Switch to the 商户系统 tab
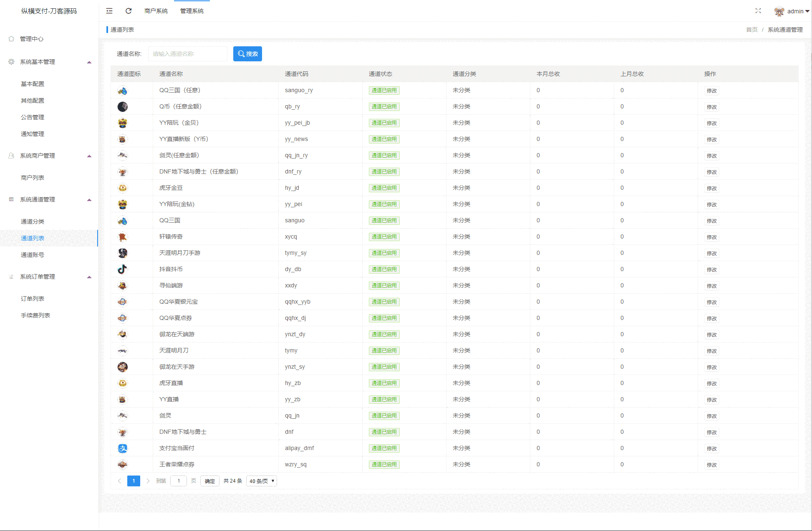 click(156, 11)
